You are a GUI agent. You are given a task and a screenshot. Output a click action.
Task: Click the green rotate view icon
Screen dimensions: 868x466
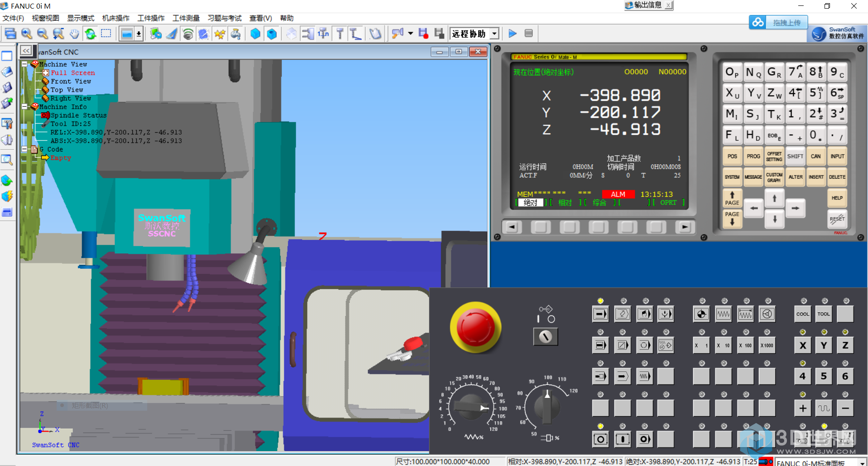pyautogui.click(x=91, y=34)
